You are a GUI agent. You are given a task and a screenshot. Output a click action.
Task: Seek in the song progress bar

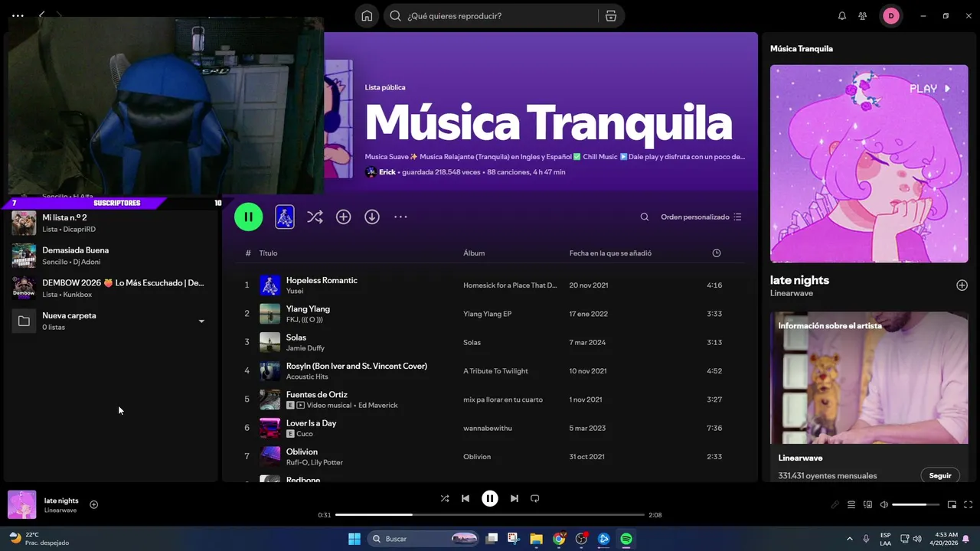[490, 515]
